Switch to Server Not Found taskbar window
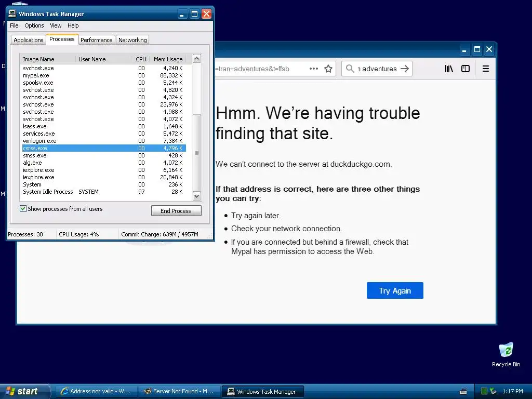Image resolution: width=532 pixels, height=399 pixels. [179, 391]
